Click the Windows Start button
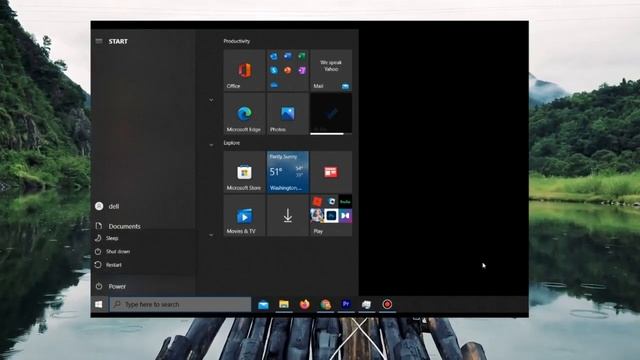 tap(99, 304)
